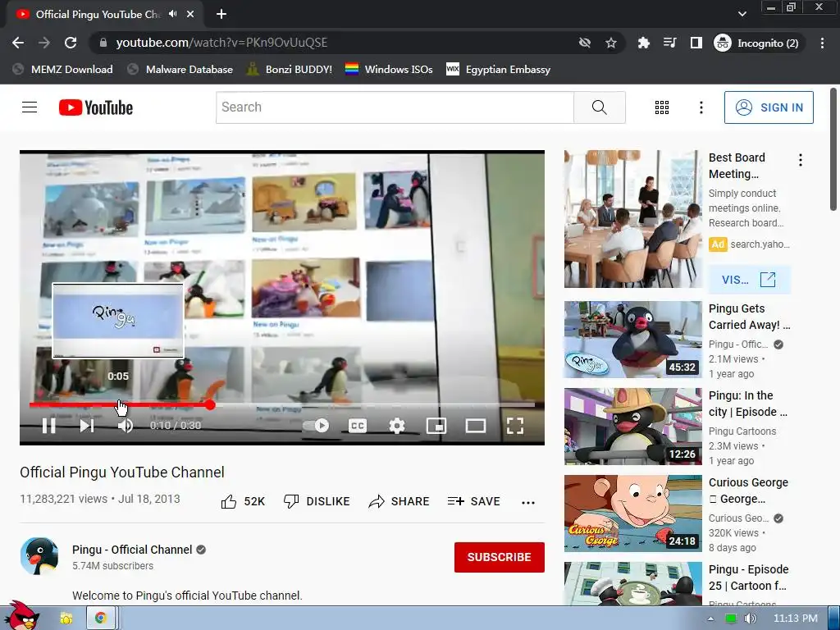The width and height of the screenshot is (840, 630).
Task: Expand the tab search chevron
Action: pyautogui.click(x=742, y=14)
